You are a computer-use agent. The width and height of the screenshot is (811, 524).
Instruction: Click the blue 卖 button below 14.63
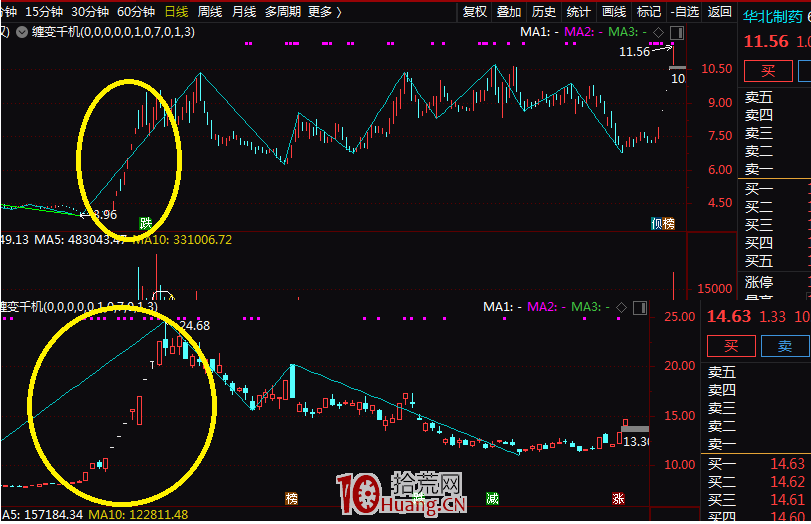(785, 346)
